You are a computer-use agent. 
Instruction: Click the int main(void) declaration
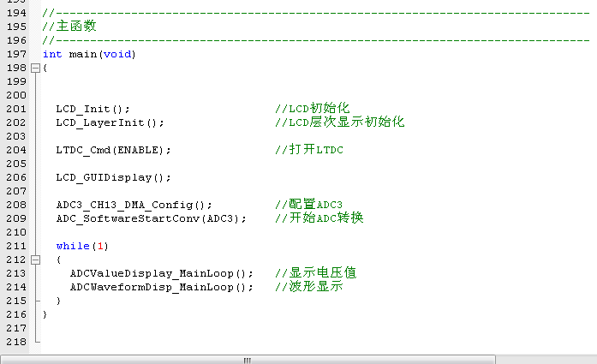pyautogui.click(x=89, y=54)
